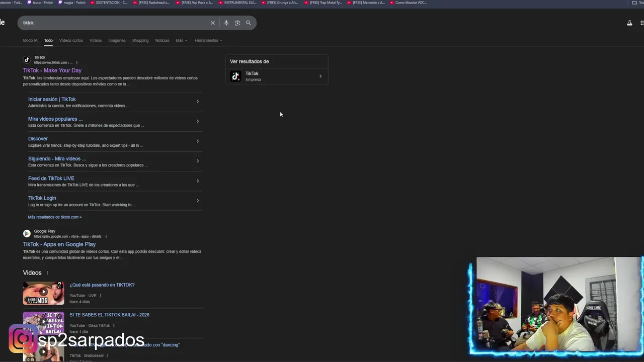Open the 'Mira videos populares ...' link
644x362 pixels.
[x=55, y=119]
